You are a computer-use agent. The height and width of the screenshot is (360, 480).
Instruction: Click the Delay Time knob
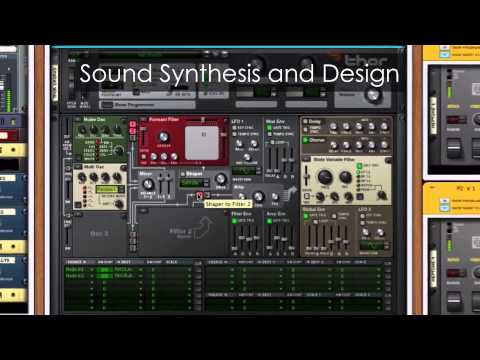[333, 126]
